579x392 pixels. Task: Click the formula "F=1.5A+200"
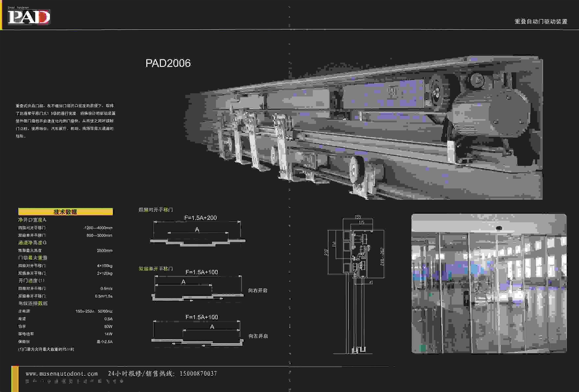tap(200, 218)
